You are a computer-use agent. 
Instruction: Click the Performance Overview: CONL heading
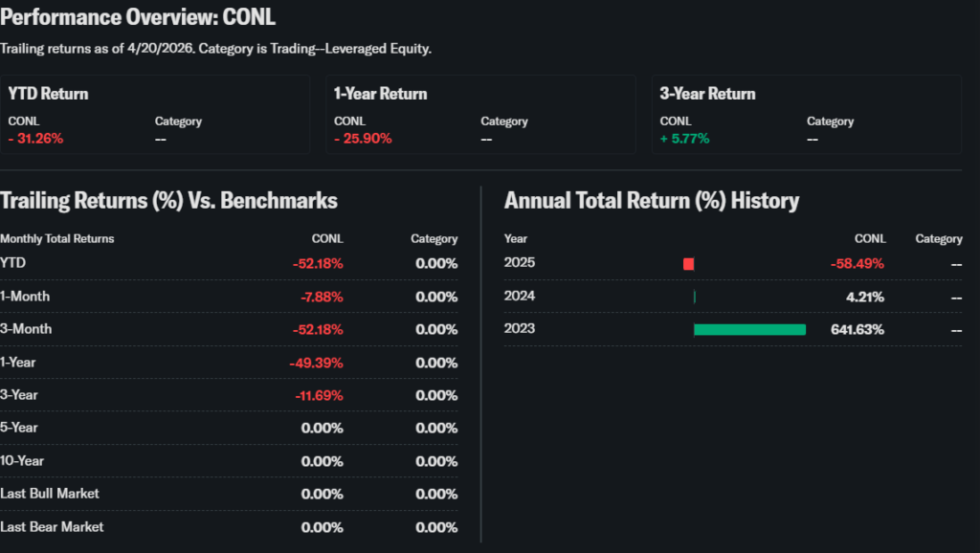pos(139,17)
